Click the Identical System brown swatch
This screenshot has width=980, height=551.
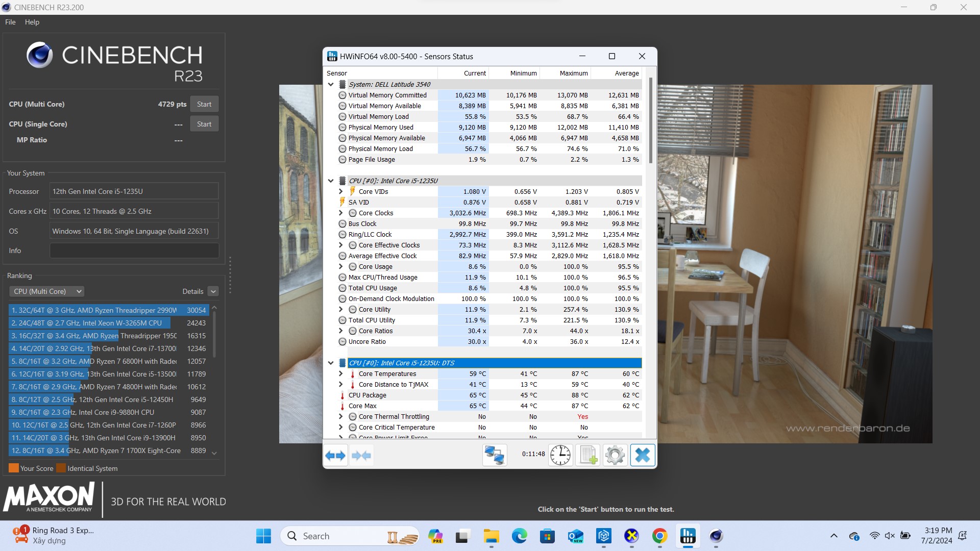click(x=61, y=468)
